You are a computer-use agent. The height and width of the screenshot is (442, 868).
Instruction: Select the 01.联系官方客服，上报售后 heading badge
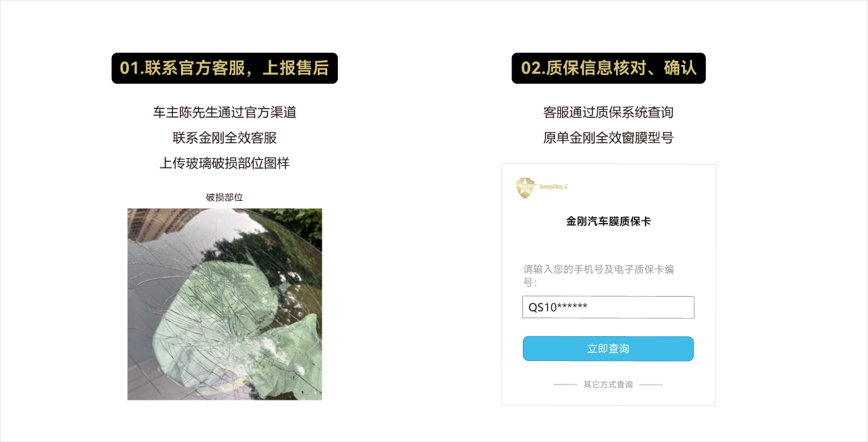[x=225, y=68]
